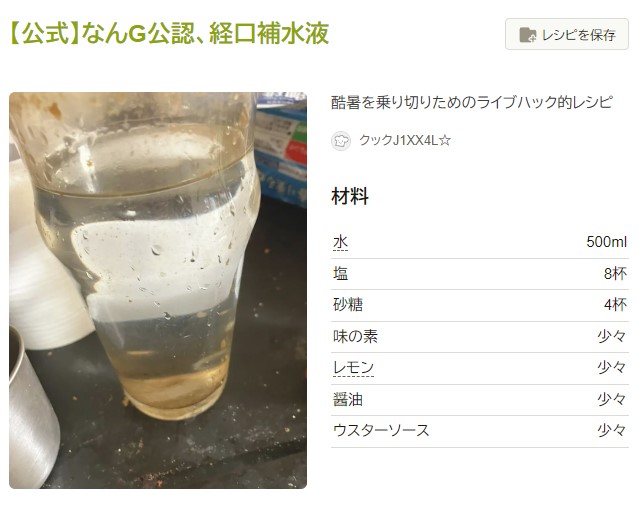Viewport: 640px width, 506px height.
Task: Click the folder icon in the save button
Action: [x=527, y=35]
